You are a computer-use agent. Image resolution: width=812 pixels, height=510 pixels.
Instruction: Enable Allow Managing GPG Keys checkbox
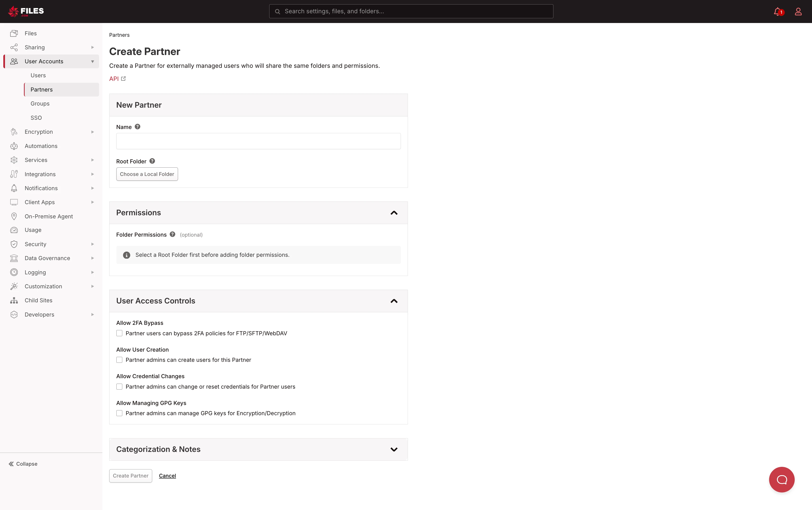click(119, 413)
